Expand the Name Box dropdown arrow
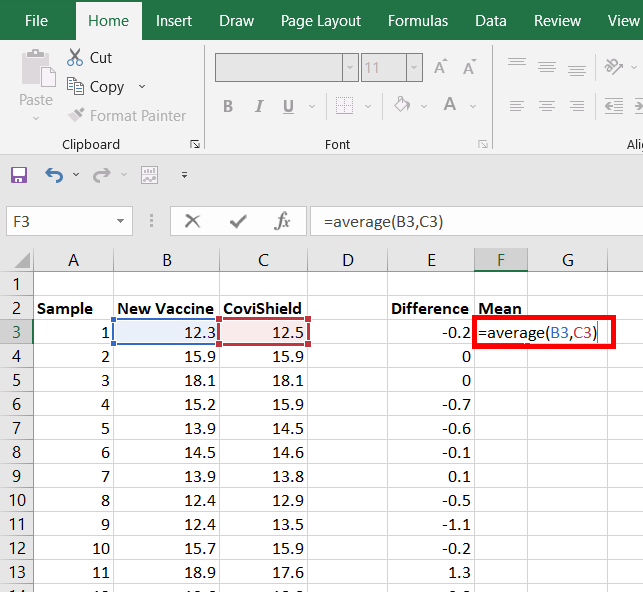The image size is (643, 592). tap(121, 221)
